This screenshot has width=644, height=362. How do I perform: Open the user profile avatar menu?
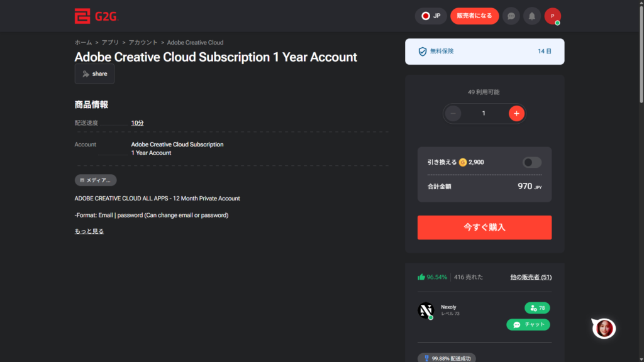coord(552,16)
